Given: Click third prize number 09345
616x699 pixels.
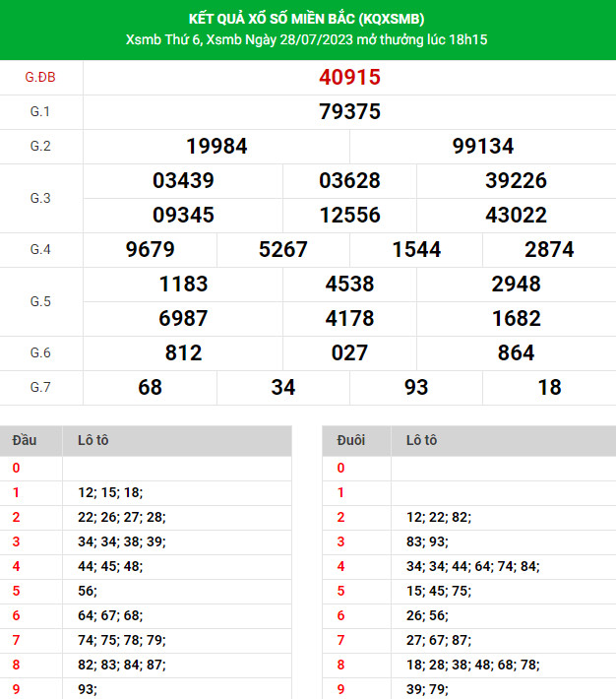Looking at the screenshot, I should 183,215.
